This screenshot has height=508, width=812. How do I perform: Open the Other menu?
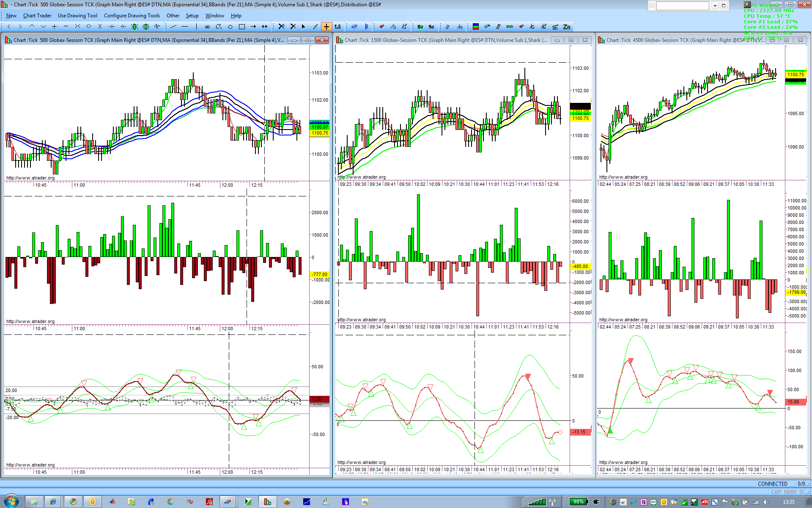pyautogui.click(x=173, y=16)
